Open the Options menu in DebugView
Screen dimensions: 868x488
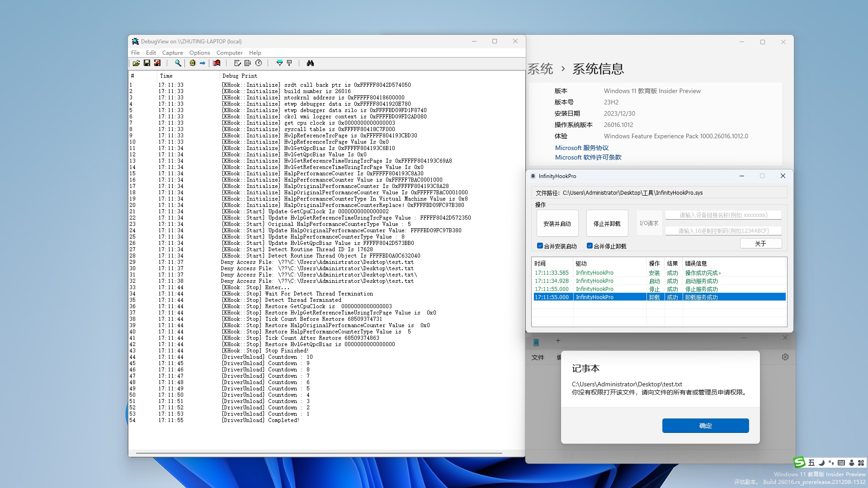[200, 53]
